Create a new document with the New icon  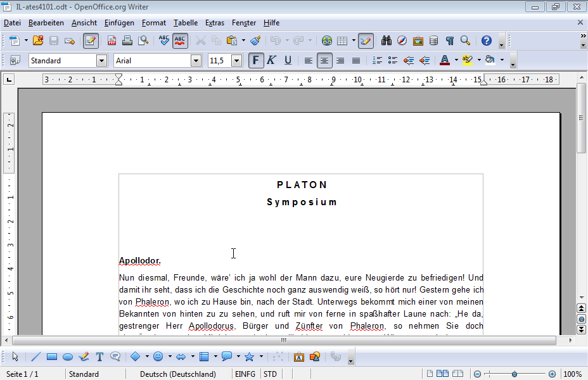click(x=14, y=41)
